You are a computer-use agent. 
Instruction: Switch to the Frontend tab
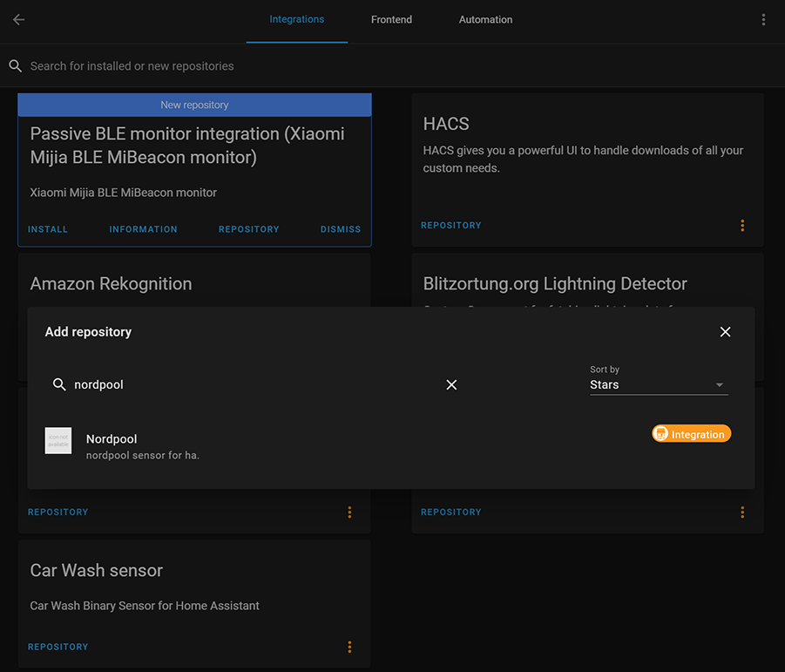391,19
